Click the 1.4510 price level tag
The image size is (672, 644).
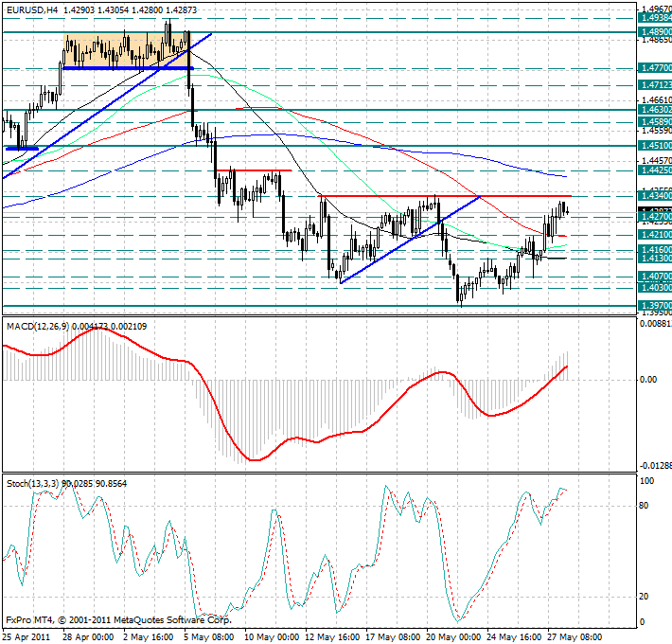[x=655, y=146]
